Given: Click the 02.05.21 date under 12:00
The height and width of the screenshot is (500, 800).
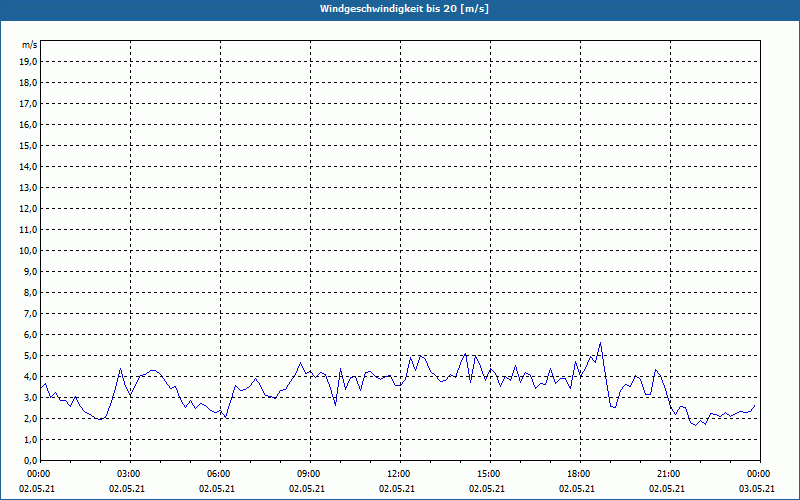Looking at the screenshot, I should click(397, 489).
